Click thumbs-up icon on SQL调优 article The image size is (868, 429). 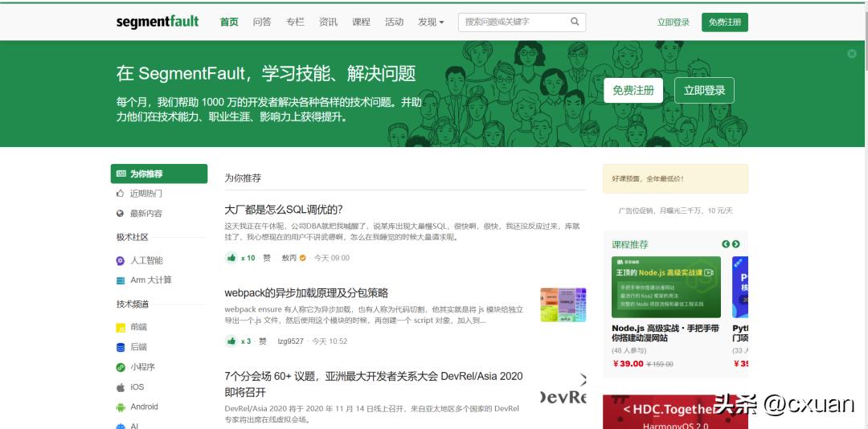pos(231,257)
